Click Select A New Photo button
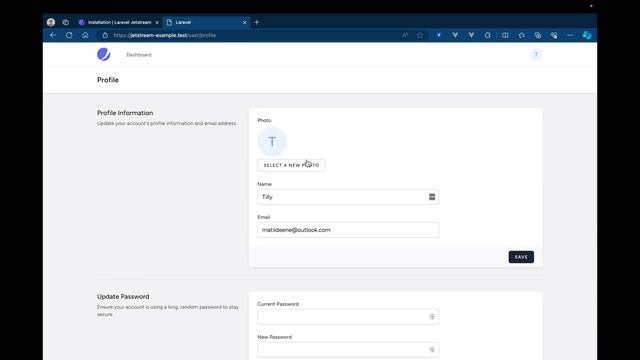640x360 pixels. [291, 165]
